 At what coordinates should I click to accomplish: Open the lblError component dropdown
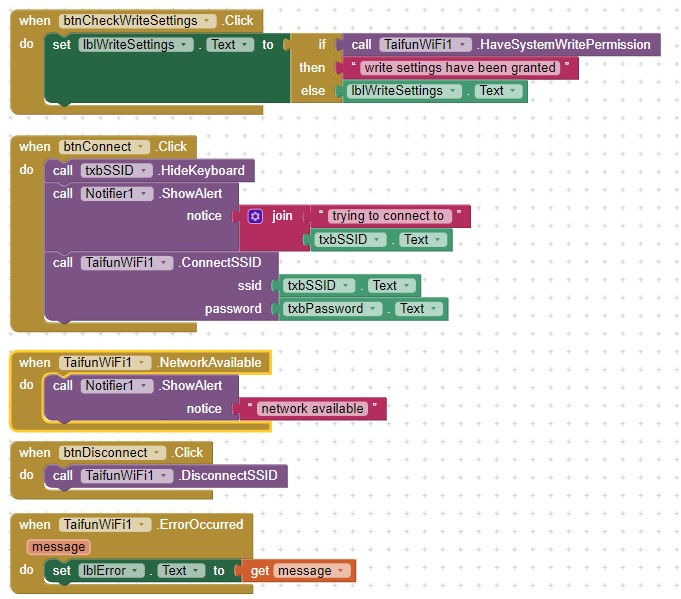tap(136, 571)
